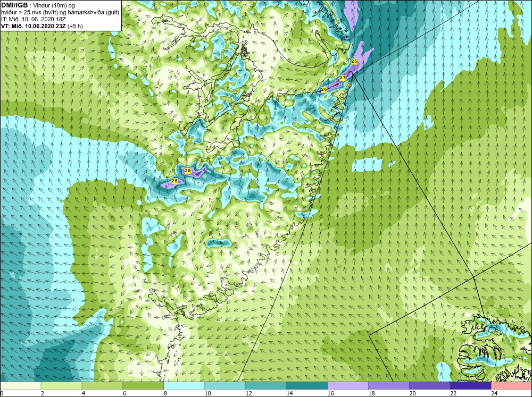Click the legend scale value 6
The height and width of the screenshot is (397, 532).
tap(124, 393)
